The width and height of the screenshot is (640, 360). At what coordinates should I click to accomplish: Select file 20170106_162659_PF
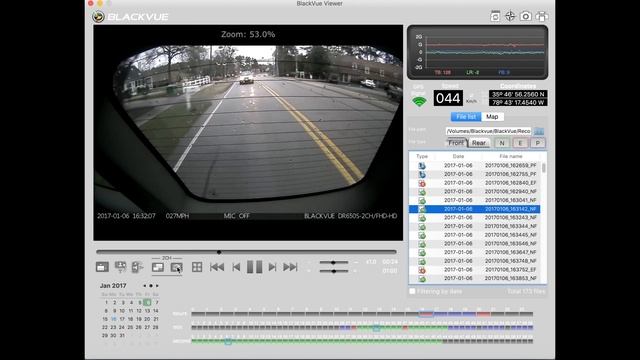475,165
